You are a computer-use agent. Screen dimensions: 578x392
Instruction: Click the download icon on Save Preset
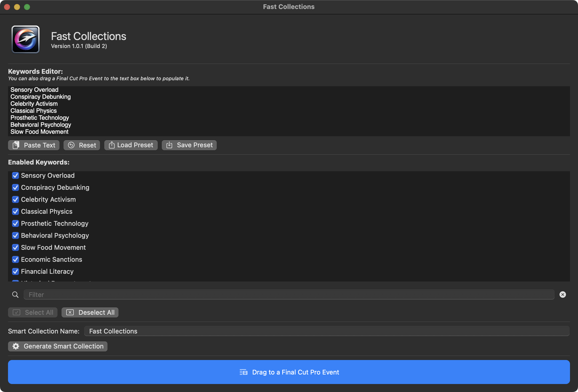coord(169,145)
